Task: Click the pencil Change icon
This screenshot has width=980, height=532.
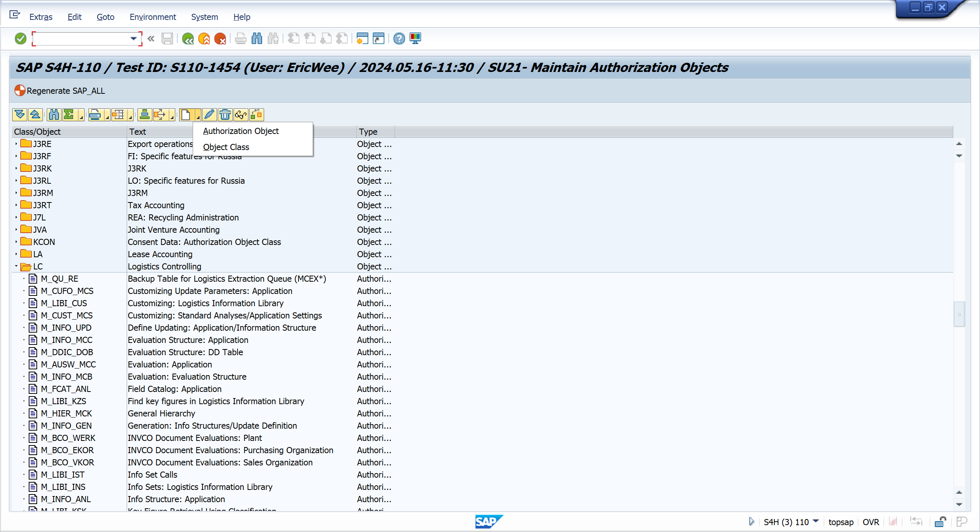Action: pyautogui.click(x=209, y=114)
